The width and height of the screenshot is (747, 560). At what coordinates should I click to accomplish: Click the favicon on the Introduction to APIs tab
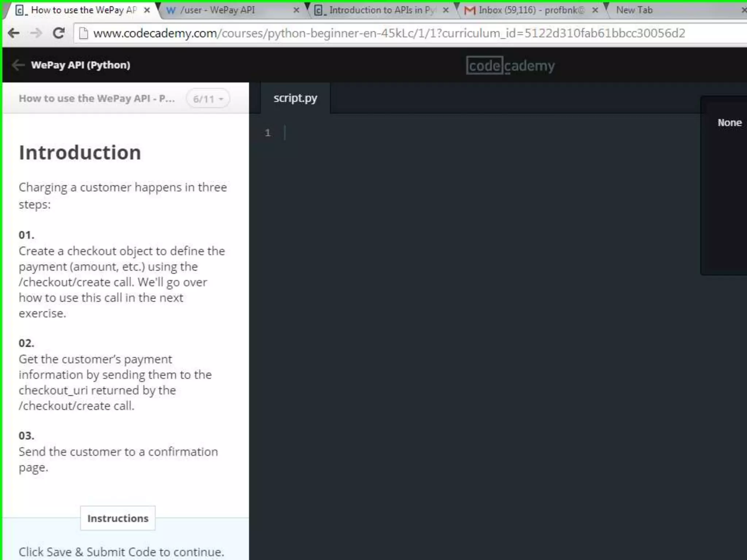point(320,10)
